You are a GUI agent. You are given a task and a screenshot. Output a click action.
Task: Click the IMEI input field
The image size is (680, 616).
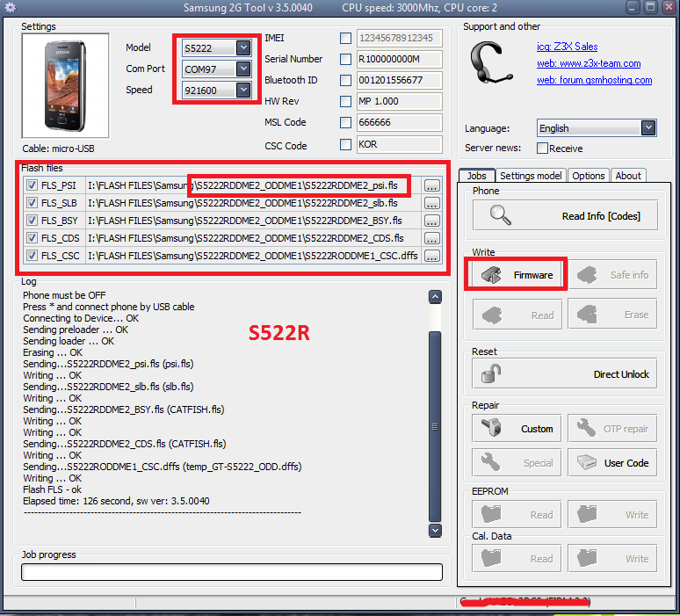pos(400,38)
